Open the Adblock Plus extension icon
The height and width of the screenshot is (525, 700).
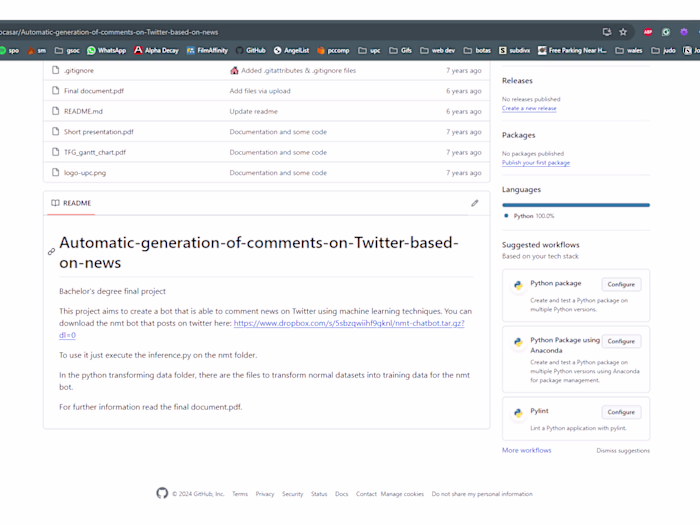click(x=648, y=32)
